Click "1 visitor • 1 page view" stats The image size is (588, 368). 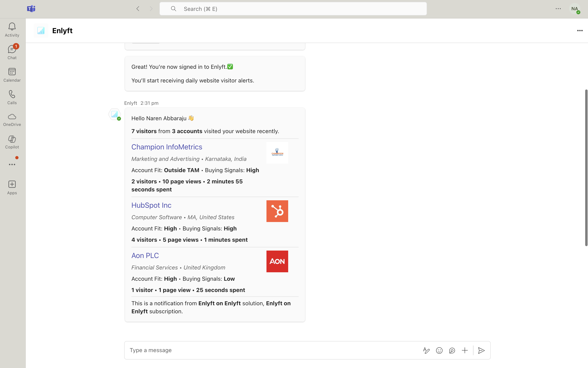pos(188,290)
